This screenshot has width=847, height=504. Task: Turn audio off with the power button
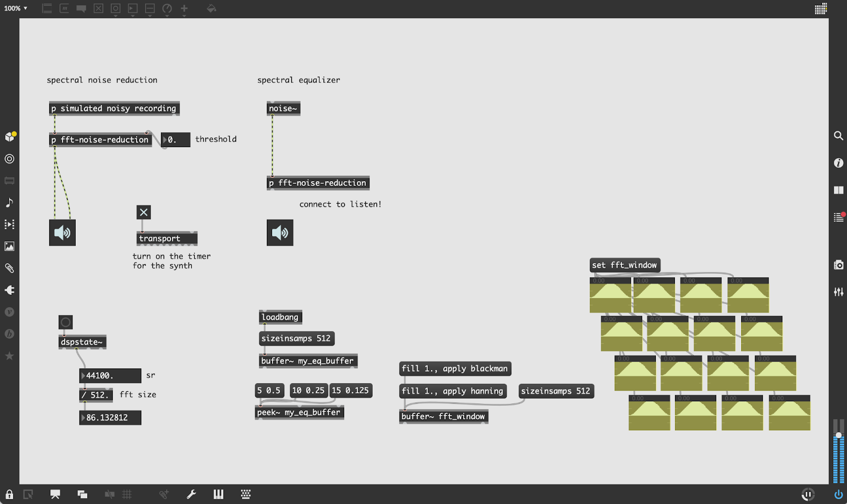click(839, 494)
